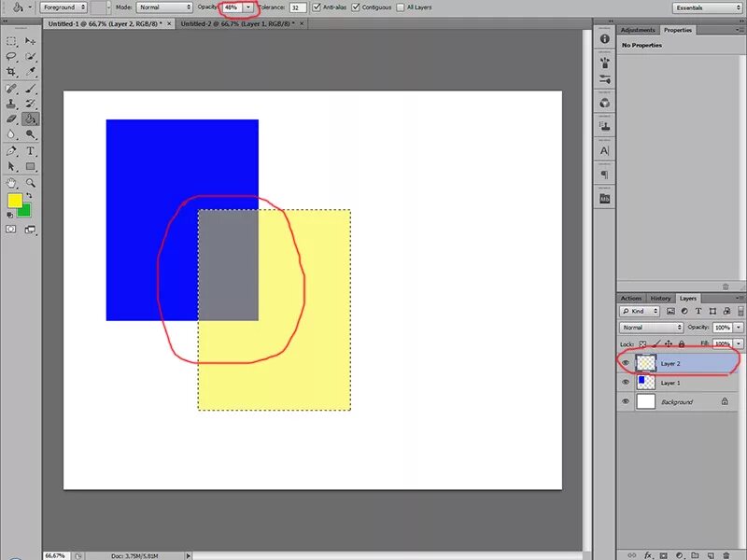Enable the All Layers checkbox
The image size is (747, 560).
point(401,7)
